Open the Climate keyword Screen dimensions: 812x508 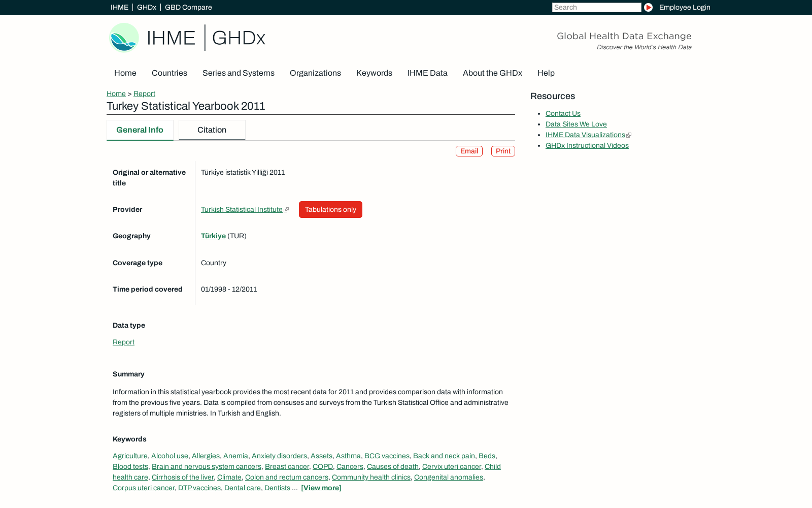click(229, 478)
